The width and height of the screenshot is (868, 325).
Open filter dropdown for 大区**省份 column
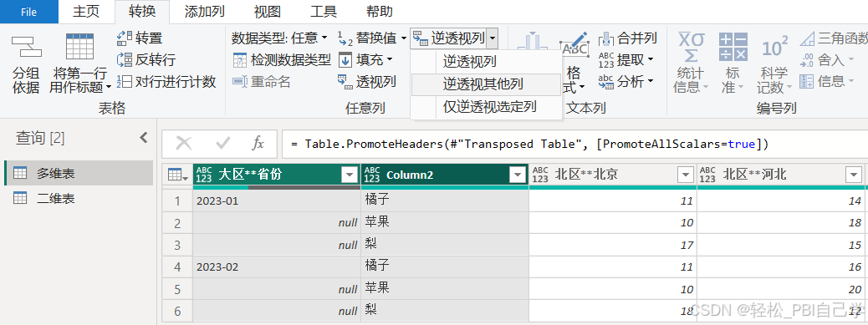tap(350, 175)
